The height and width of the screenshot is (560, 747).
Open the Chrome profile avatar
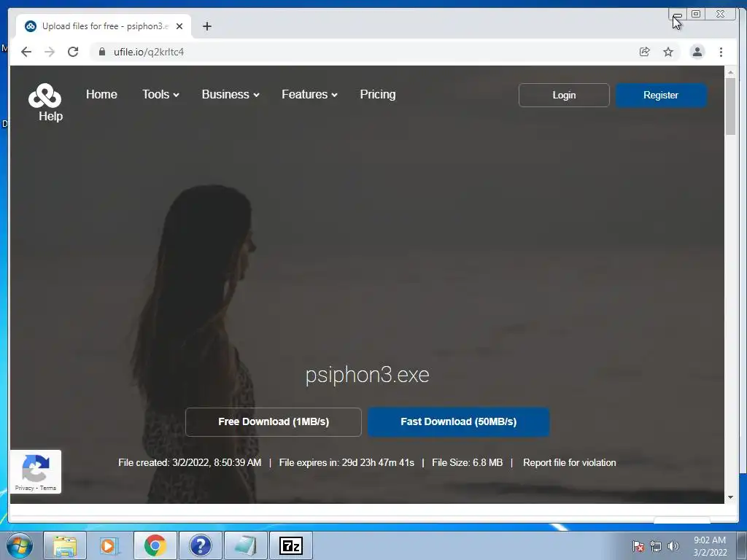[697, 52]
